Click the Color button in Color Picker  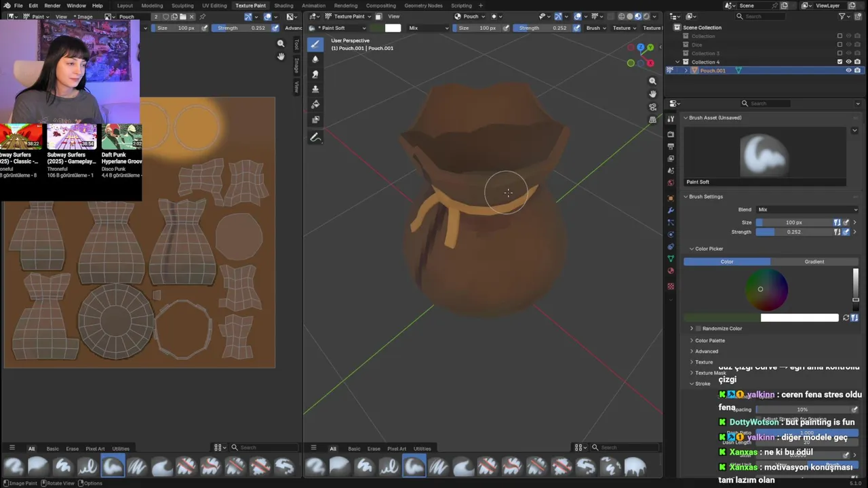click(x=727, y=262)
